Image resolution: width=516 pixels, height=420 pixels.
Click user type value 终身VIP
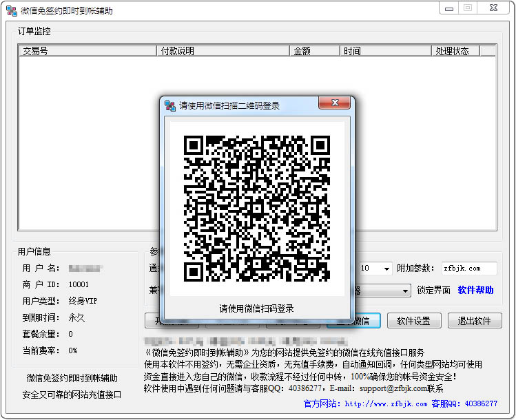pyautogui.click(x=83, y=301)
